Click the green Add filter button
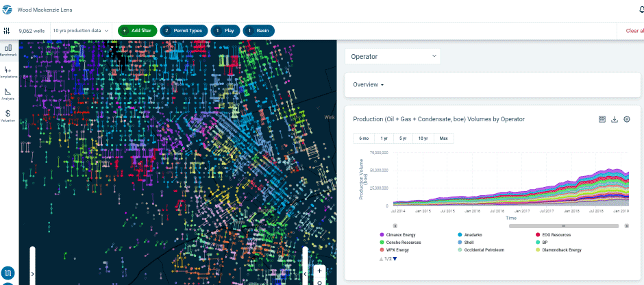The height and width of the screenshot is (285, 644). [x=137, y=31]
